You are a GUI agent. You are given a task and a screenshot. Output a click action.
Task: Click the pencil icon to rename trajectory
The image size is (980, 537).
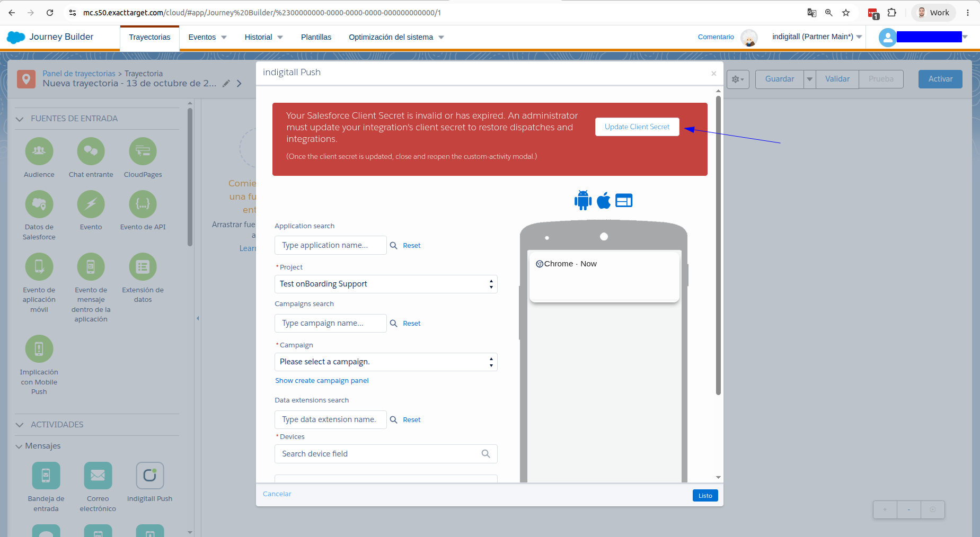pos(226,84)
